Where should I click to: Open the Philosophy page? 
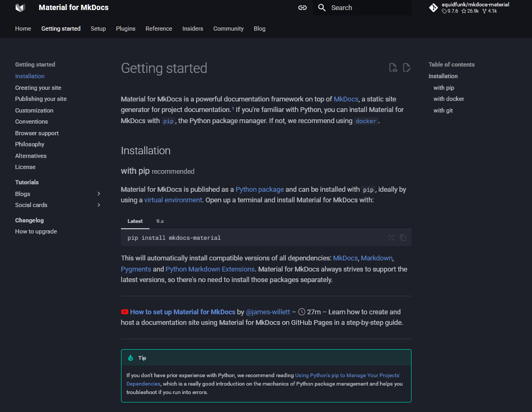tap(30, 144)
